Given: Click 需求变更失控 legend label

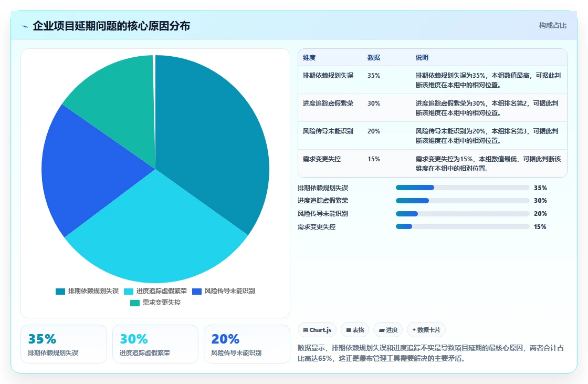Looking at the screenshot, I should (x=162, y=303).
